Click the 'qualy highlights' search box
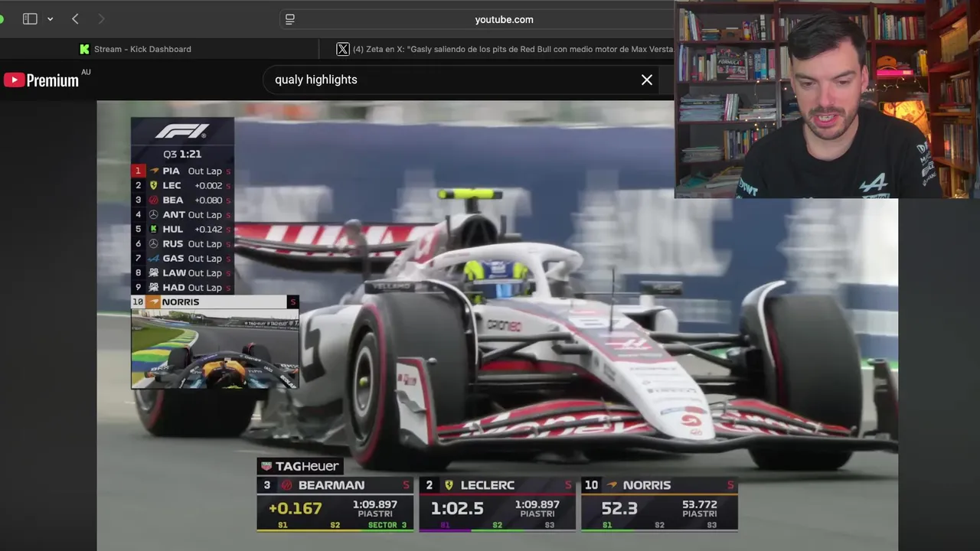Viewport: 980px width, 551px height. coord(462,80)
